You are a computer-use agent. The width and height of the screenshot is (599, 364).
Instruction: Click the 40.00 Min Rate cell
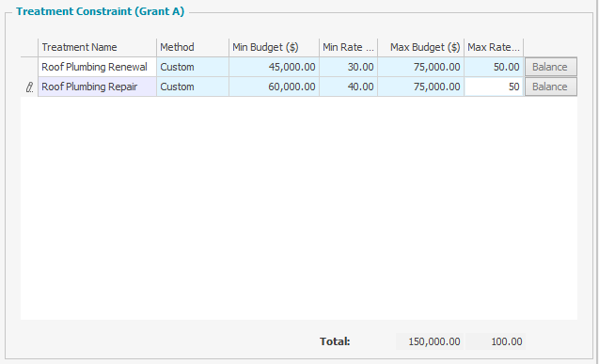tap(348, 87)
